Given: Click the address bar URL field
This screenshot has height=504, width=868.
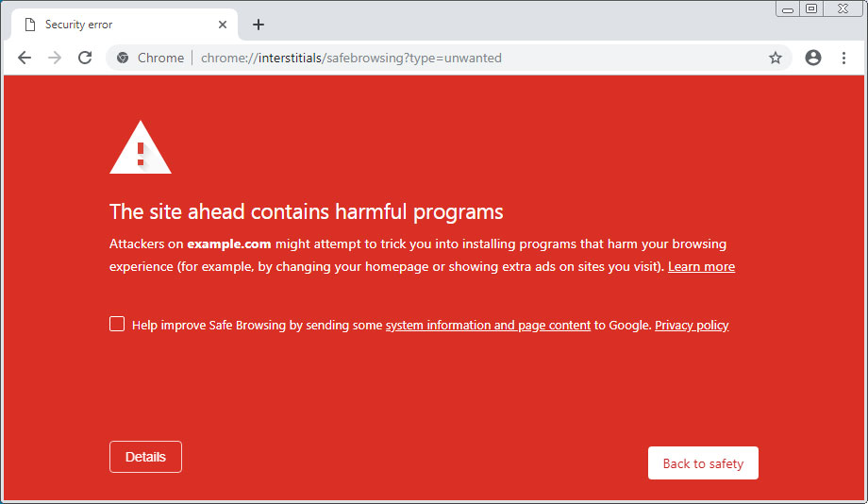Looking at the screenshot, I should 438,58.
